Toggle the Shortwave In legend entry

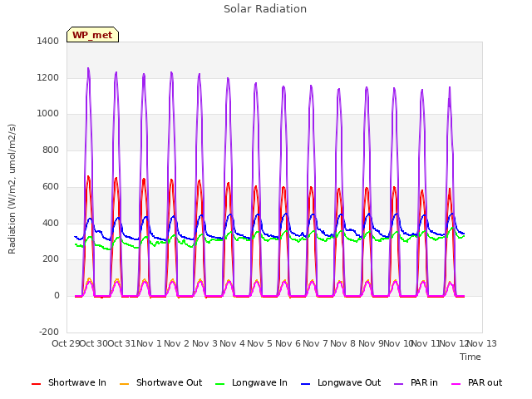69,383
